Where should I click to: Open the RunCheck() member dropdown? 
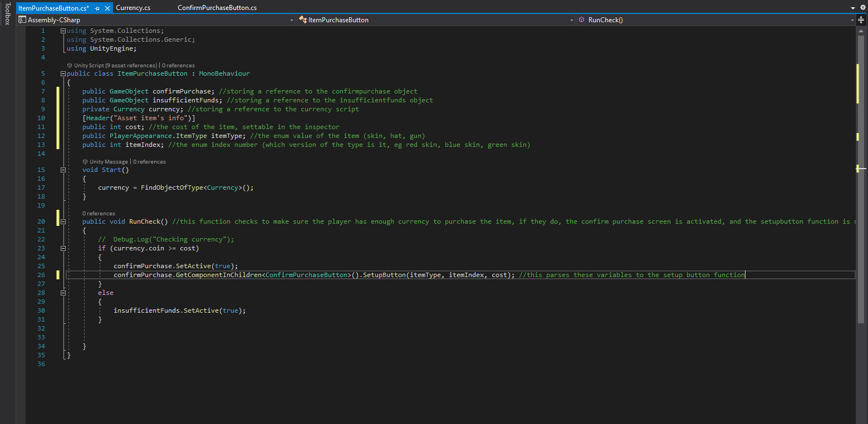(852, 20)
